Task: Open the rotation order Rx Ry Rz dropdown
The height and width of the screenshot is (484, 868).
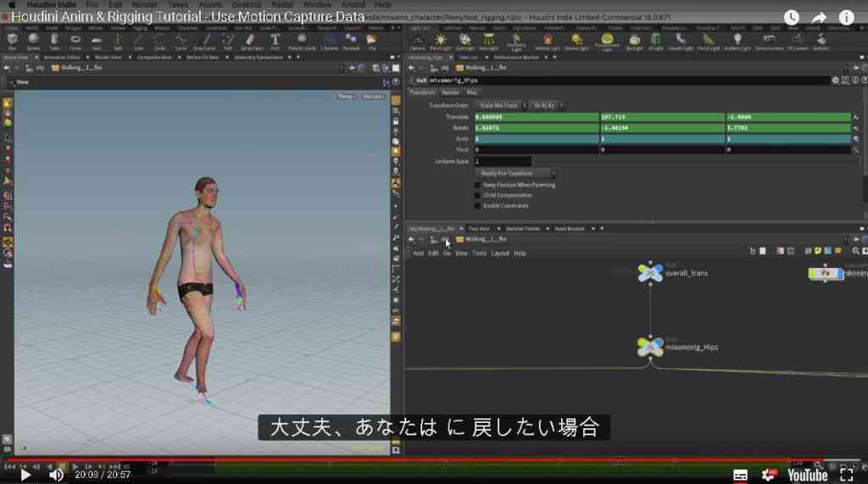Action: click(545, 105)
